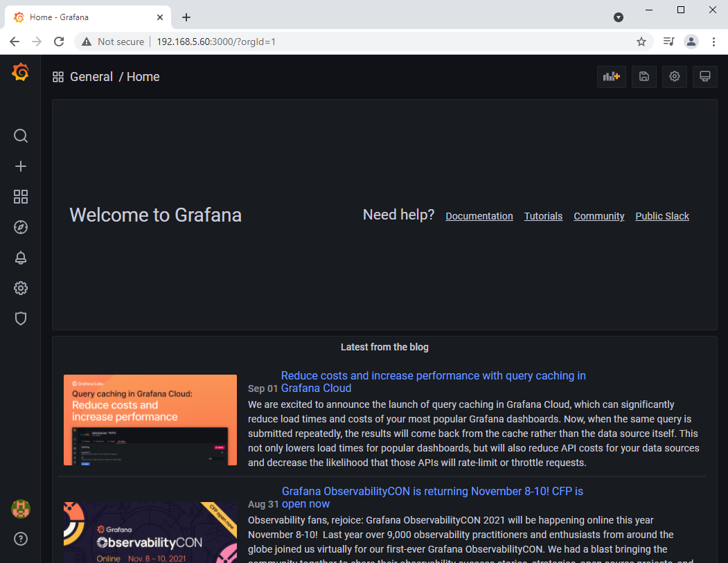This screenshot has width=728, height=563.
Task: Click the Grafana logo in sidebar
Action: [20, 73]
